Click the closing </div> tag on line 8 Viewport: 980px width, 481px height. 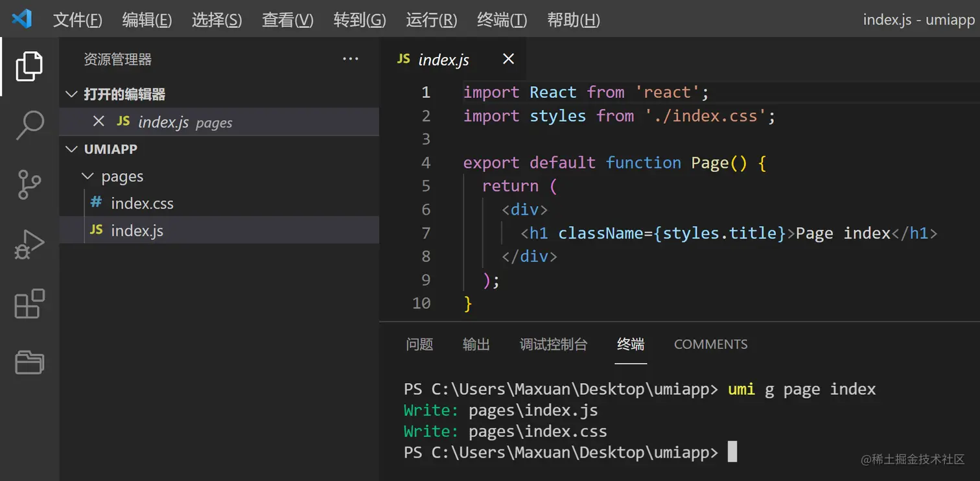tap(529, 256)
